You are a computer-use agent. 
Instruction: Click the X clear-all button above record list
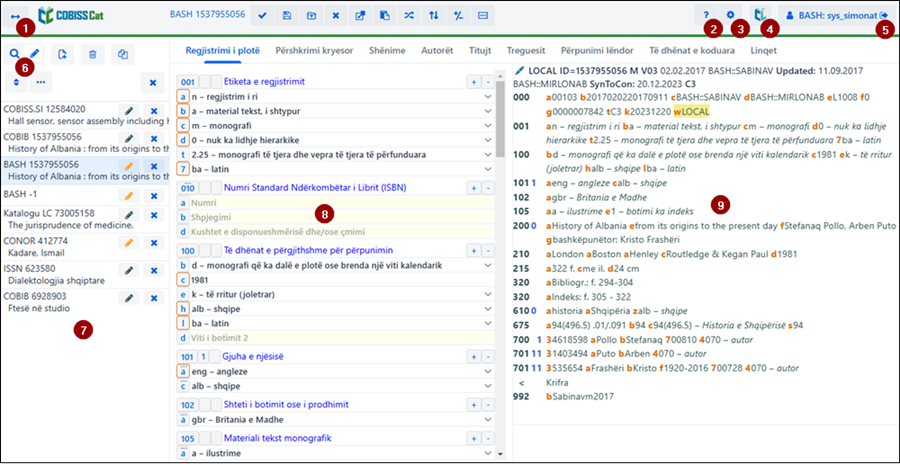(153, 83)
